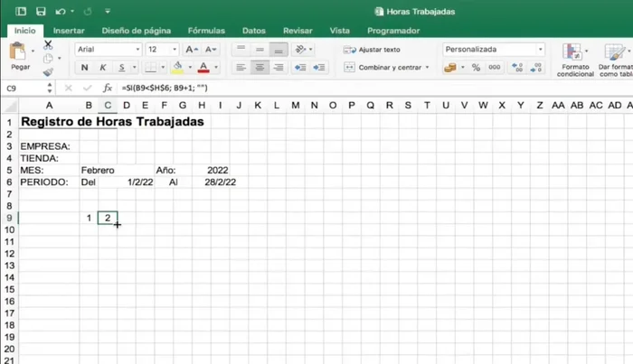Click the cell borders icon

pyautogui.click(x=151, y=68)
